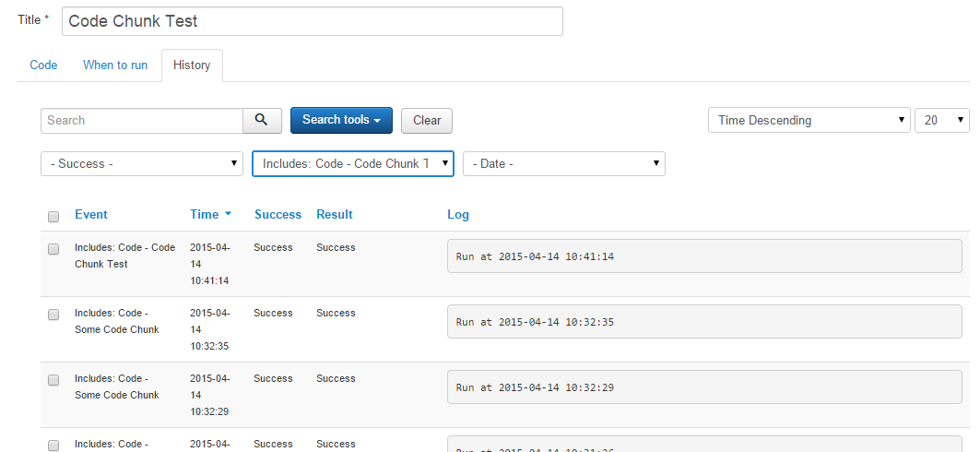Open the - Date - filter dropdown
Image resolution: width=980 pixels, height=452 pixels.
(563, 164)
